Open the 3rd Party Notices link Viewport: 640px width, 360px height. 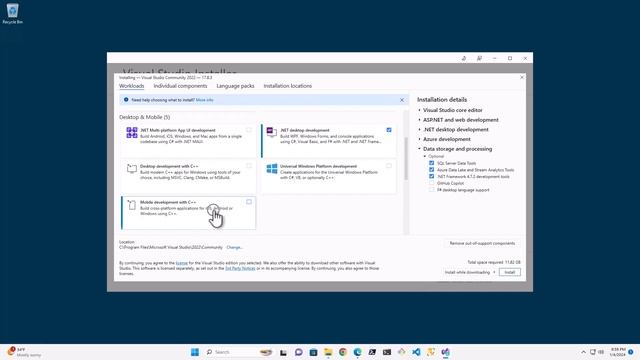(240, 269)
